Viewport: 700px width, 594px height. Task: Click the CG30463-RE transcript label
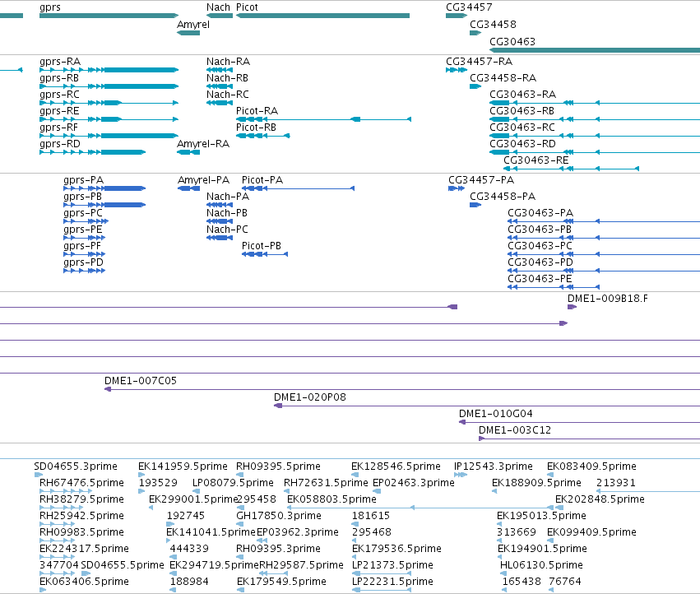click(x=536, y=160)
